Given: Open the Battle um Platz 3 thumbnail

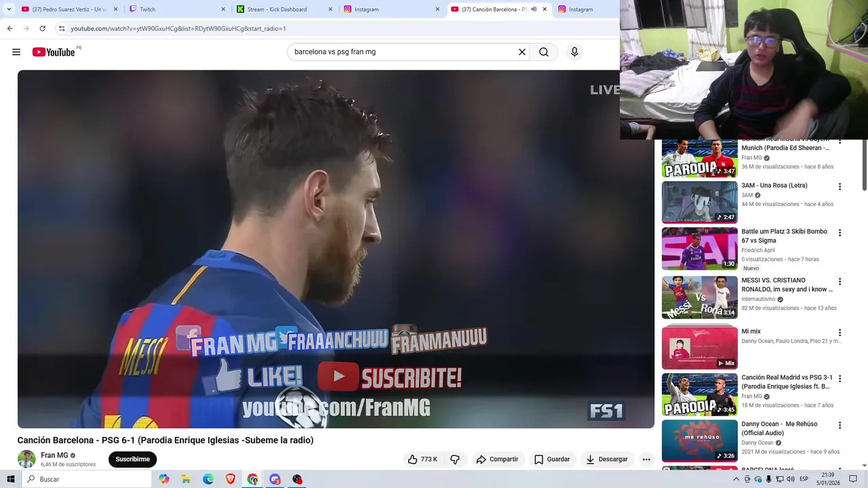Looking at the screenshot, I should tap(699, 248).
